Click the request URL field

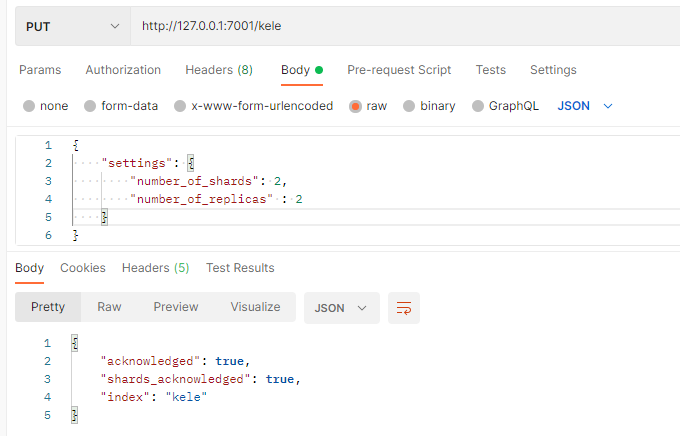(400, 25)
